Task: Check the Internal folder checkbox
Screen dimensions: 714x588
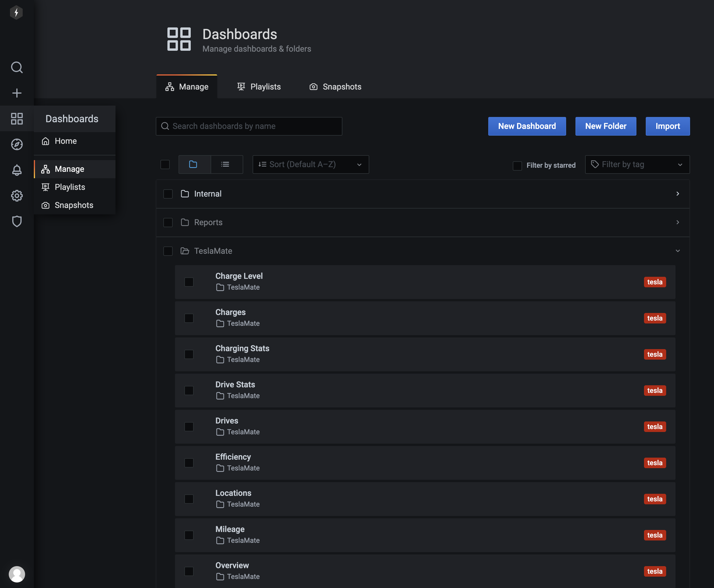Action: (168, 194)
